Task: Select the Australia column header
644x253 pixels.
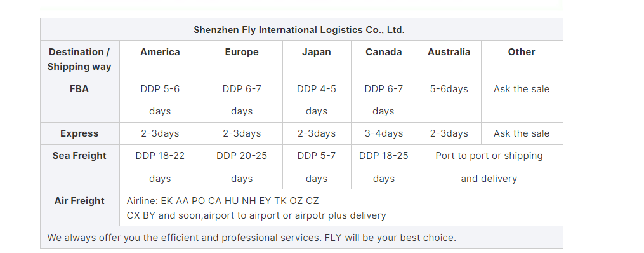Action: coord(449,52)
